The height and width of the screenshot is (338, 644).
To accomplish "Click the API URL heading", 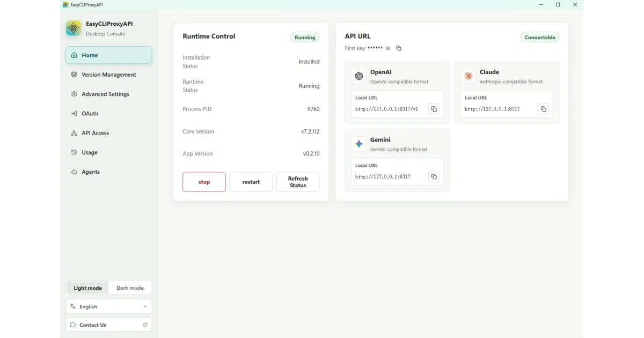I will pos(358,36).
